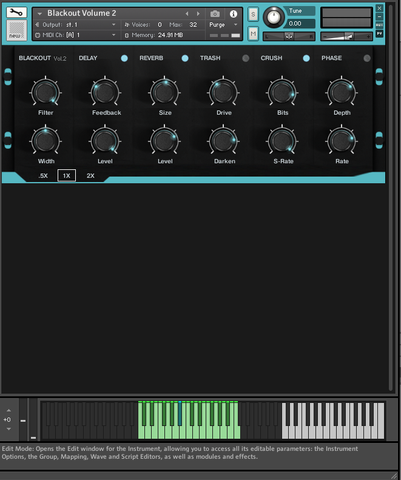
Task: Increase keyboard octave with up arrow
Action: [9, 411]
